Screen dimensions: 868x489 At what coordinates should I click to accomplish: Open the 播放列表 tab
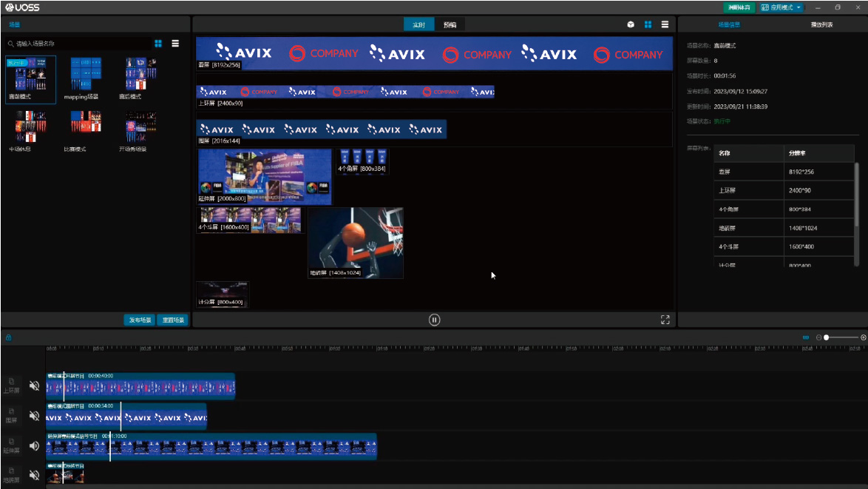821,24
